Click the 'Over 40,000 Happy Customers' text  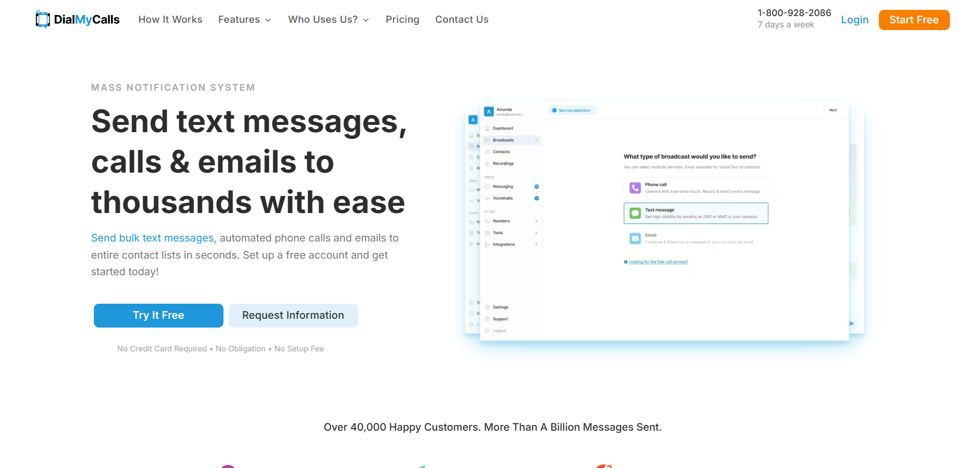pyautogui.click(x=402, y=427)
